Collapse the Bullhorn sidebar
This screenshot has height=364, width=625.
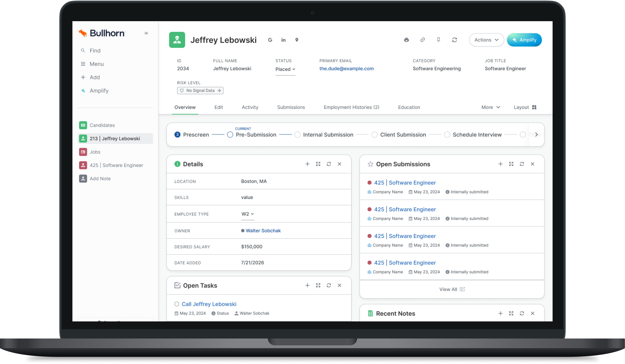click(x=146, y=33)
